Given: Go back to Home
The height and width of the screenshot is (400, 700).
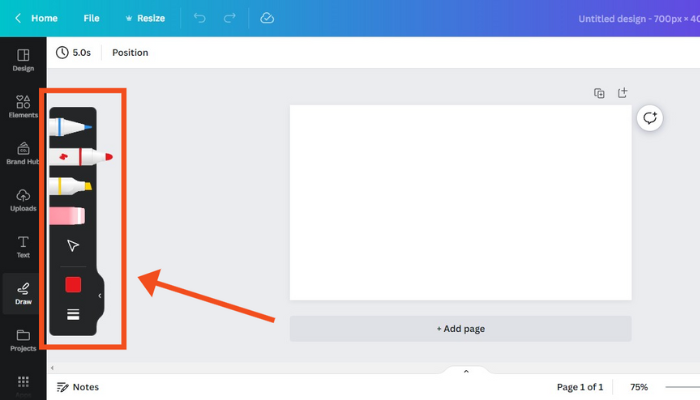Looking at the screenshot, I should (36, 18).
